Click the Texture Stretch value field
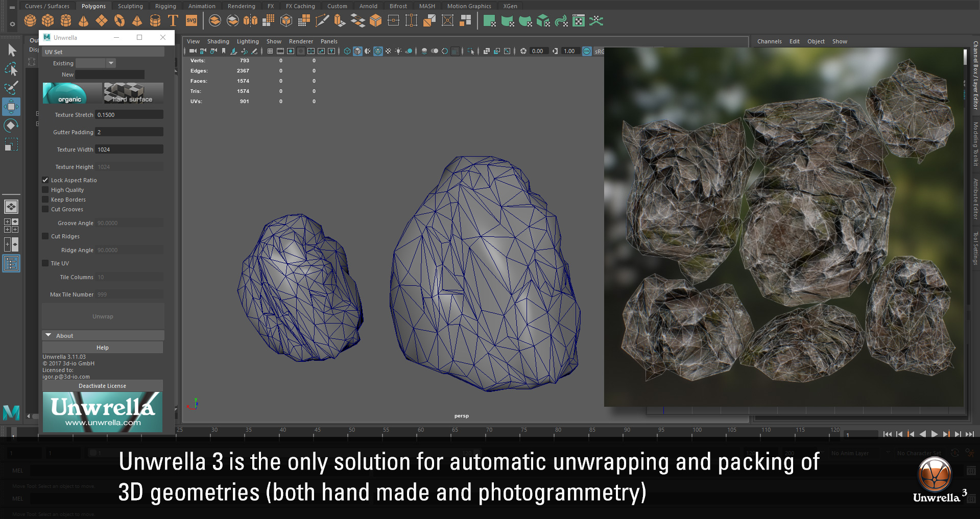Screen dimensions: 980x519 pyautogui.click(x=129, y=115)
